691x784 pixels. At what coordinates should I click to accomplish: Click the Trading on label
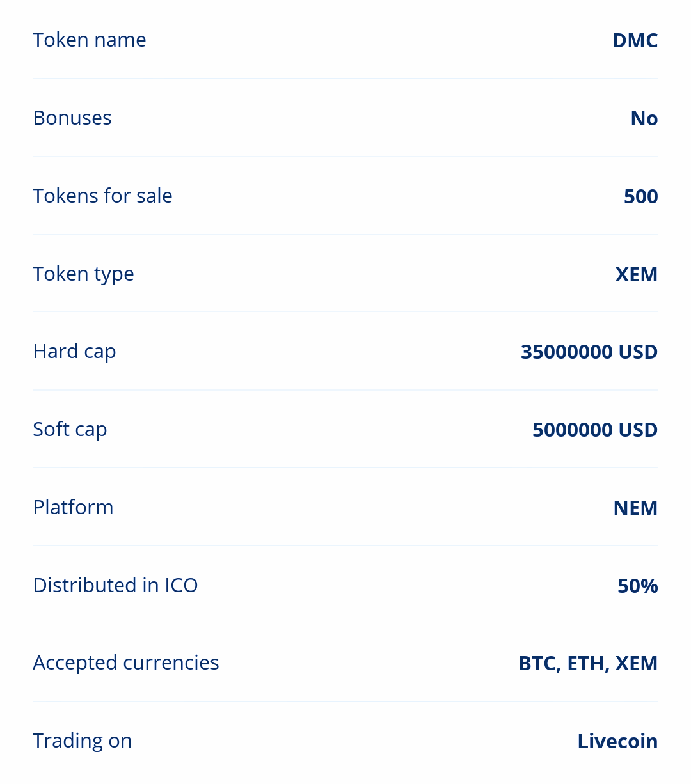pyautogui.click(x=83, y=741)
